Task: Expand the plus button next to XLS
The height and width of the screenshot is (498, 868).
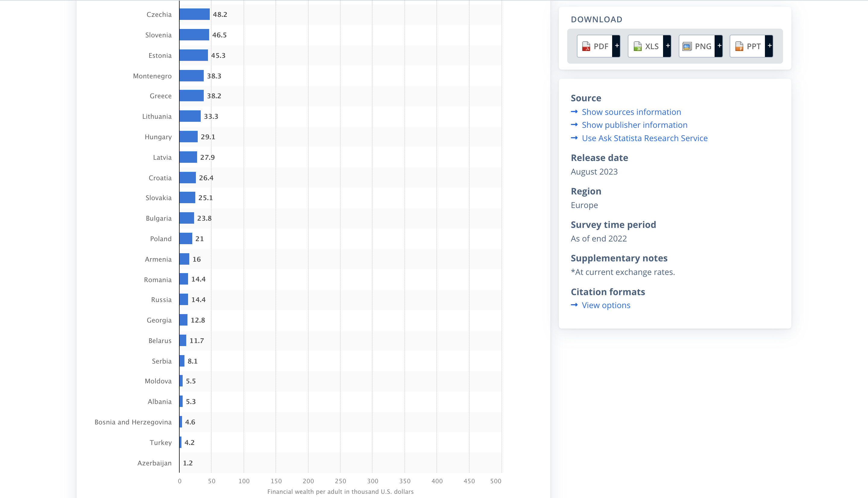Action: (x=668, y=46)
